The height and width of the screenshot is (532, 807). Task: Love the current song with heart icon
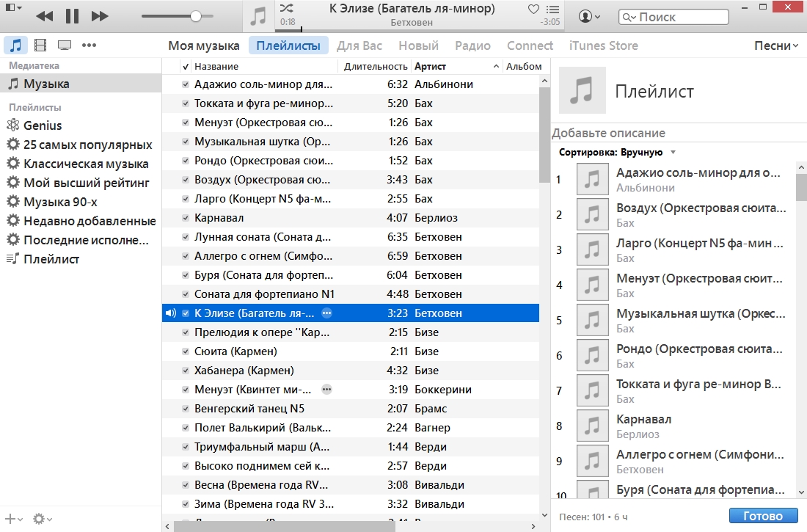click(533, 9)
